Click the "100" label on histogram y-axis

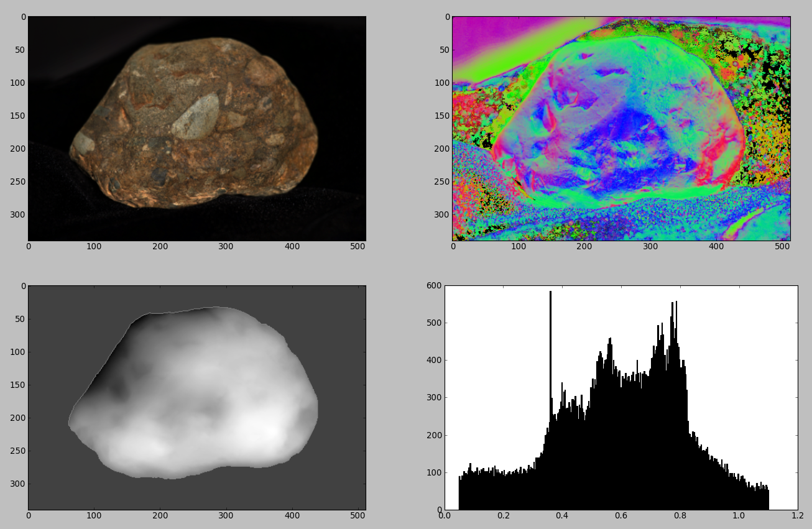coord(433,472)
